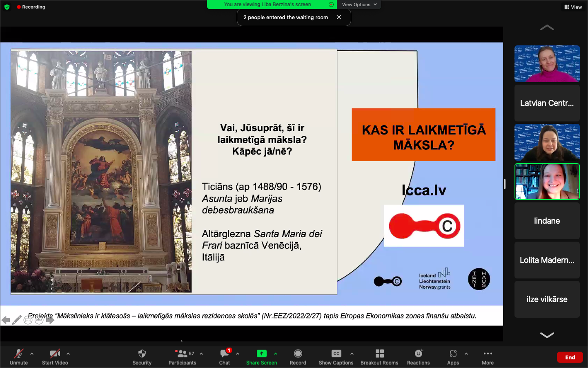Expand the arrow beside Apps
Image resolution: width=588 pixels, height=368 pixels.
click(x=466, y=354)
